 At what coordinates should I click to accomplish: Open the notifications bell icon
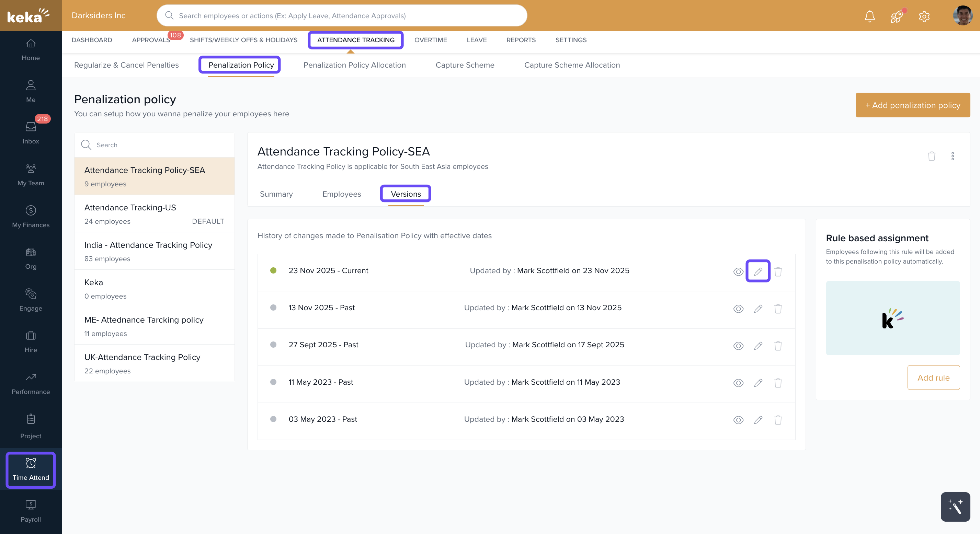point(870,16)
